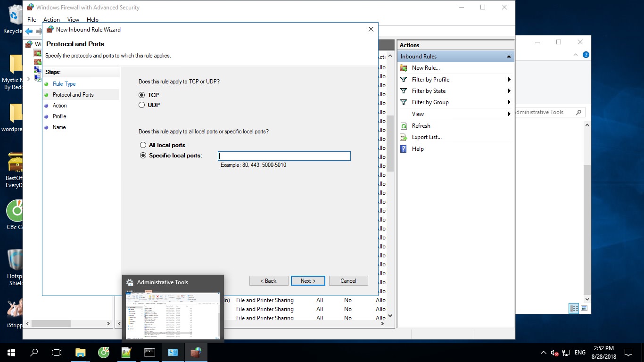Screen dimensions: 644x362
Task: Click the Refresh icon in Actions panel
Action: tap(404, 126)
